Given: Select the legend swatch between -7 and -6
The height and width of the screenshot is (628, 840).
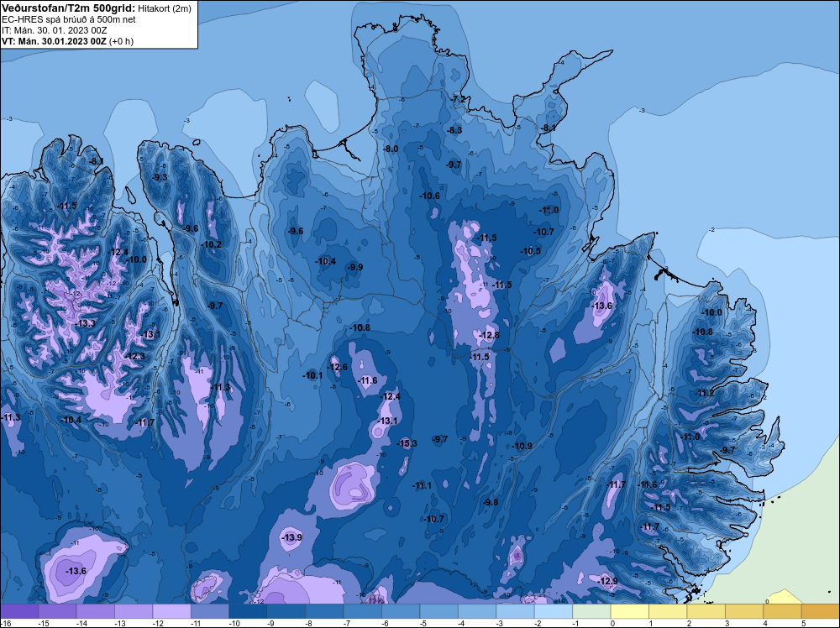Looking at the screenshot, I should click(x=363, y=611).
